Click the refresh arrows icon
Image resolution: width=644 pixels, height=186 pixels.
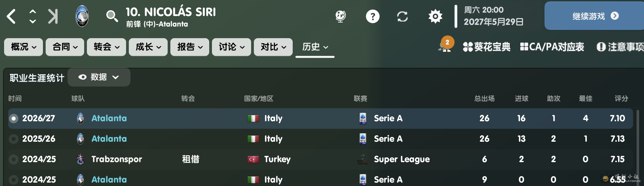[402, 16]
